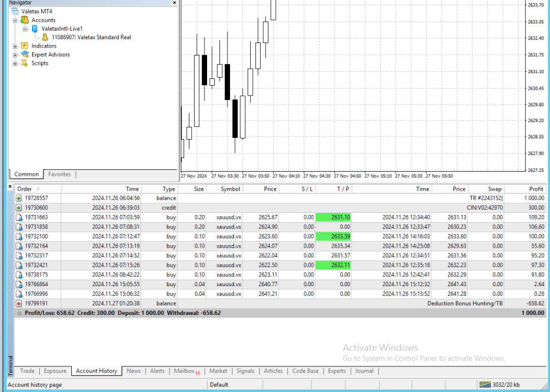This screenshot has height=392, width=550.
Task: Click the order icon for 19732100
Action: pyautogui.click(x=19, y=237)
